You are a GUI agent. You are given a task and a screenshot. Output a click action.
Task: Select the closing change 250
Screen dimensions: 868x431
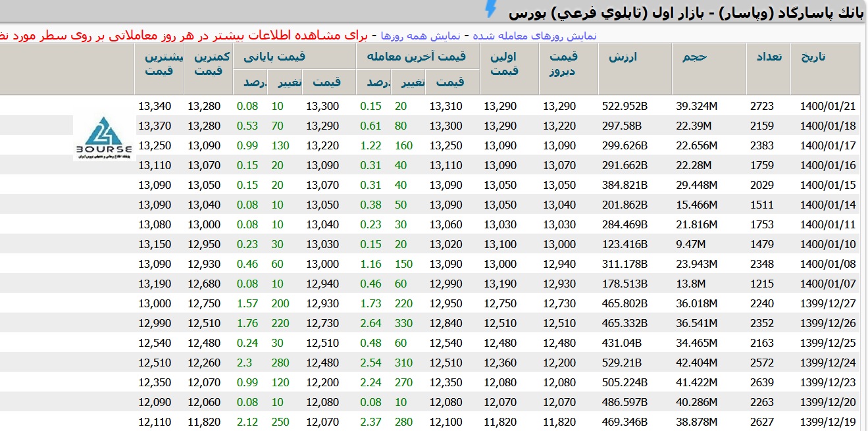pos(280,422)
